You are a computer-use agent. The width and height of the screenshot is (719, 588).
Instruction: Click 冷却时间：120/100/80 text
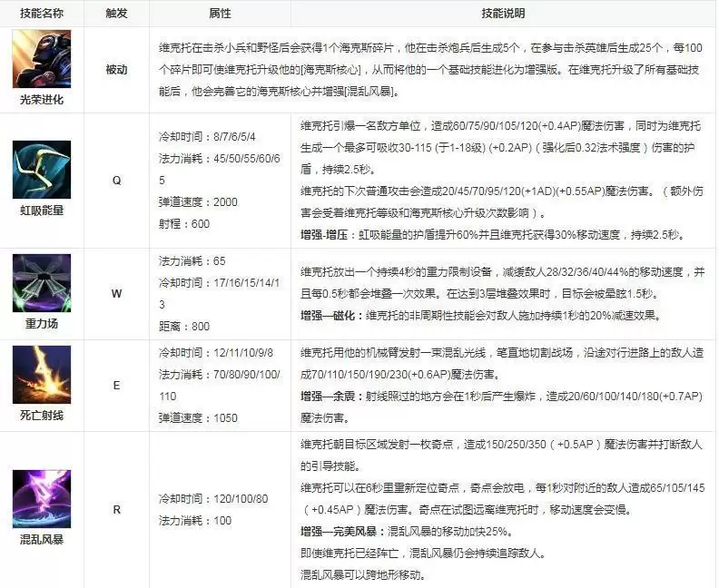pyautogui.click(x=213, y=498)
